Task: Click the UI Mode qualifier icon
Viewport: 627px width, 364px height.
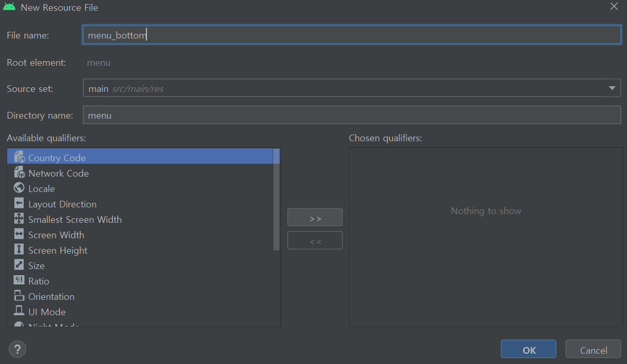Action: click(19, 311)
